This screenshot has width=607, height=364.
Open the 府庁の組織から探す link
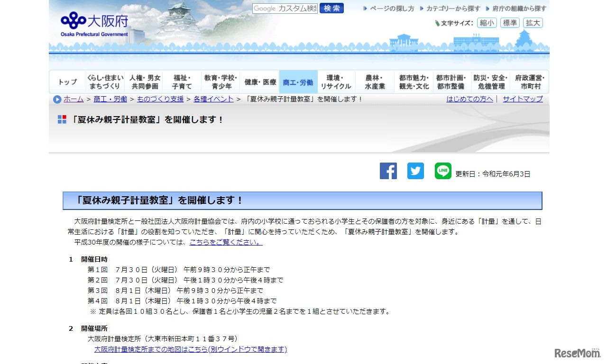[x=516, y=9]
